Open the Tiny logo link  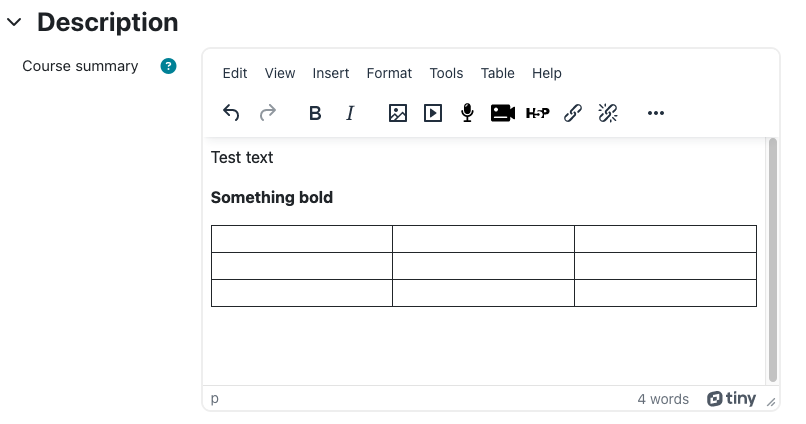(731, 398)
